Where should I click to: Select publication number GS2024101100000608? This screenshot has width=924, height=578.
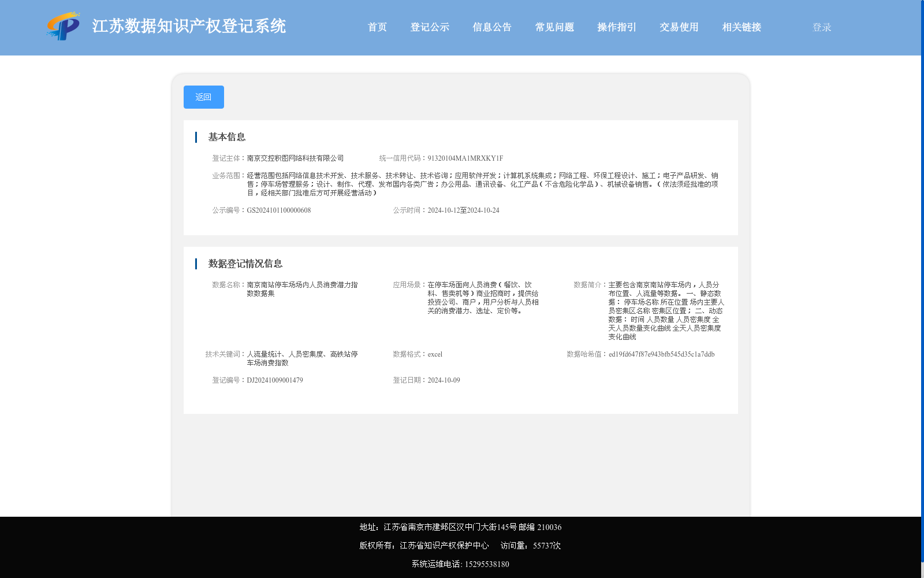pyautogui.click(x=278, y=210)
